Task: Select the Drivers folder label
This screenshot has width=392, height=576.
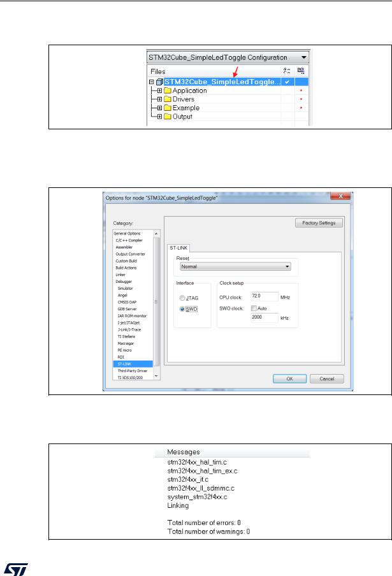Action: (x=184, y=99)
